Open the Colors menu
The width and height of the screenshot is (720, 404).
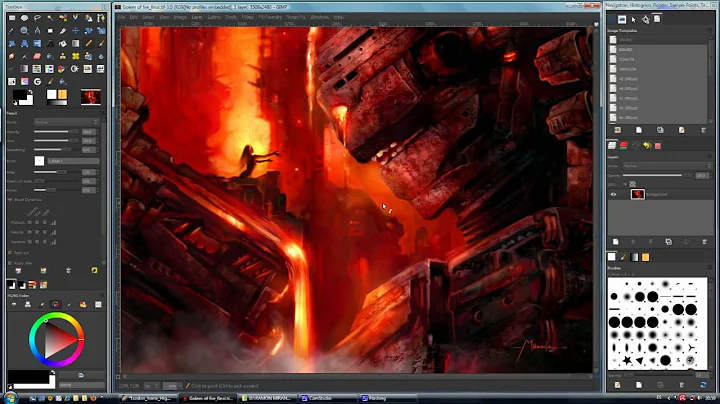point(214,17)
